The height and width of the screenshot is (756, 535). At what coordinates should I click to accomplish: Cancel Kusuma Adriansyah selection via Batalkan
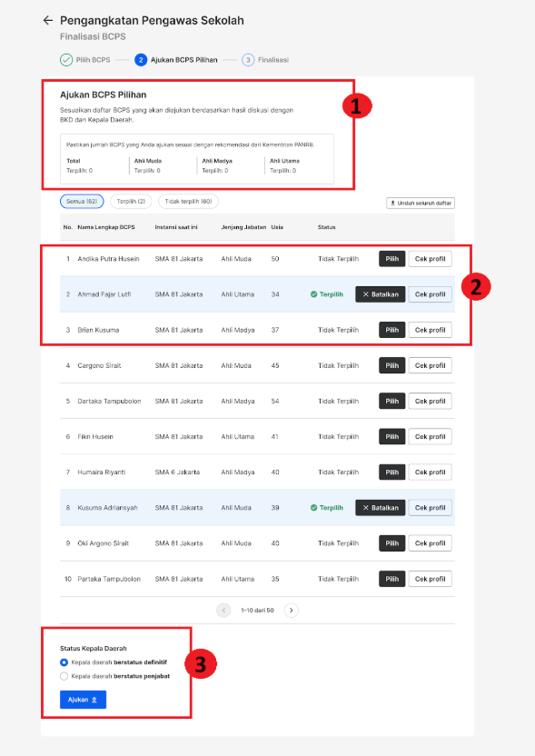[x=381, y=508]
